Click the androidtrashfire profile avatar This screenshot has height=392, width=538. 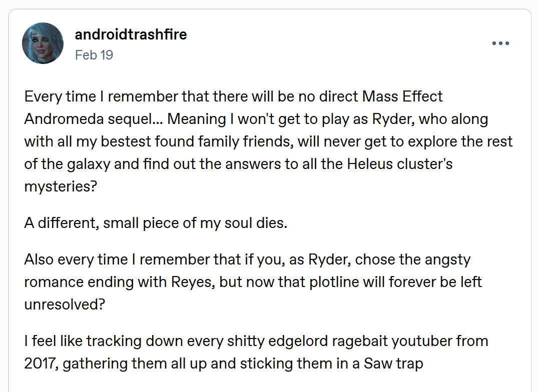point(43,43)
